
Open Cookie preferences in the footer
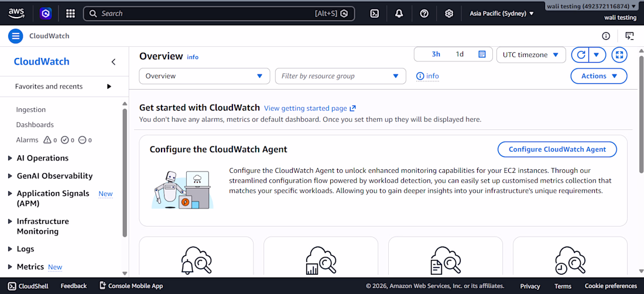611,286
